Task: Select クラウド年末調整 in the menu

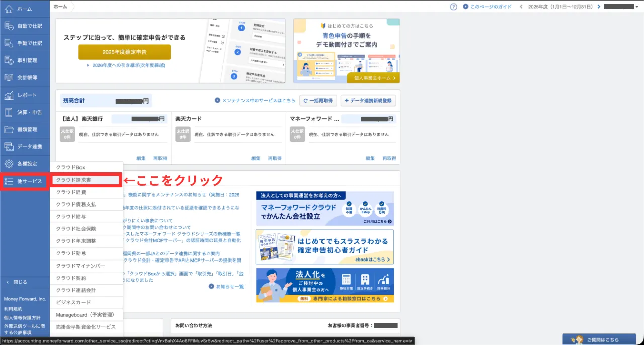Action: 87,241
